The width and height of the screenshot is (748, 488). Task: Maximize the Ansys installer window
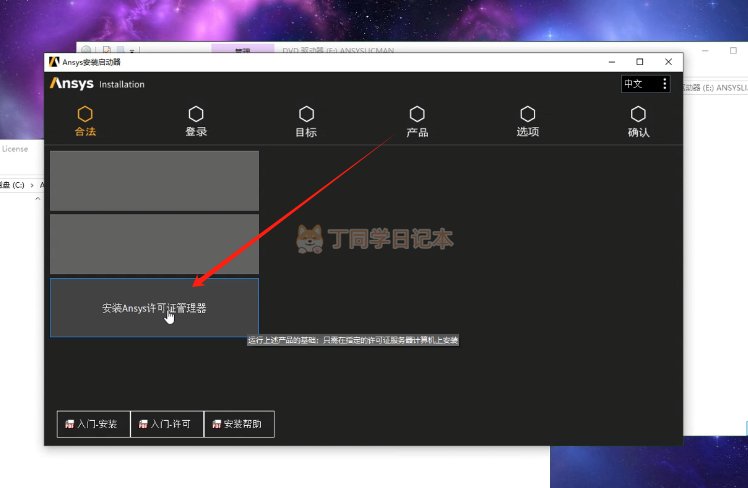point(640,62)
